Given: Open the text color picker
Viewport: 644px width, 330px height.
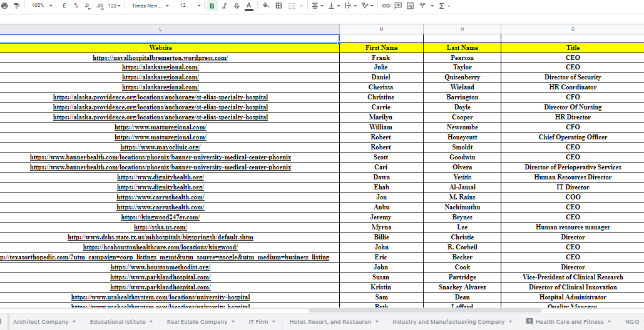Looking at the screenshot, I should (x=248, y=6).
